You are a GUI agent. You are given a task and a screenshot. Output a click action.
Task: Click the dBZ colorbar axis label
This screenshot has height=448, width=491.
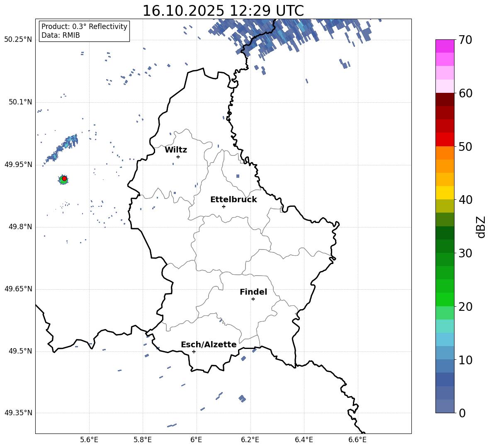point(481,227)
